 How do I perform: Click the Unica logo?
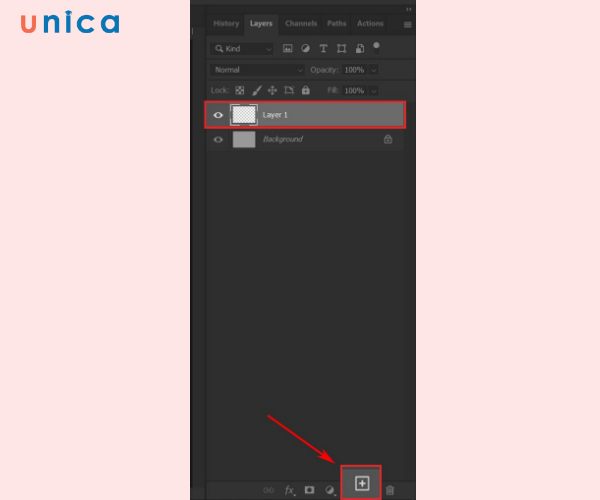click(x=70, y=23)
